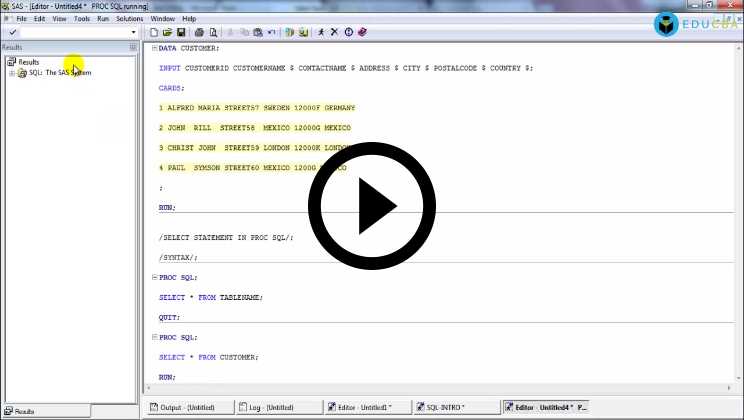Select the SQL-INTRO editor tab
This screenshot has height=420, width=744.
457,407
